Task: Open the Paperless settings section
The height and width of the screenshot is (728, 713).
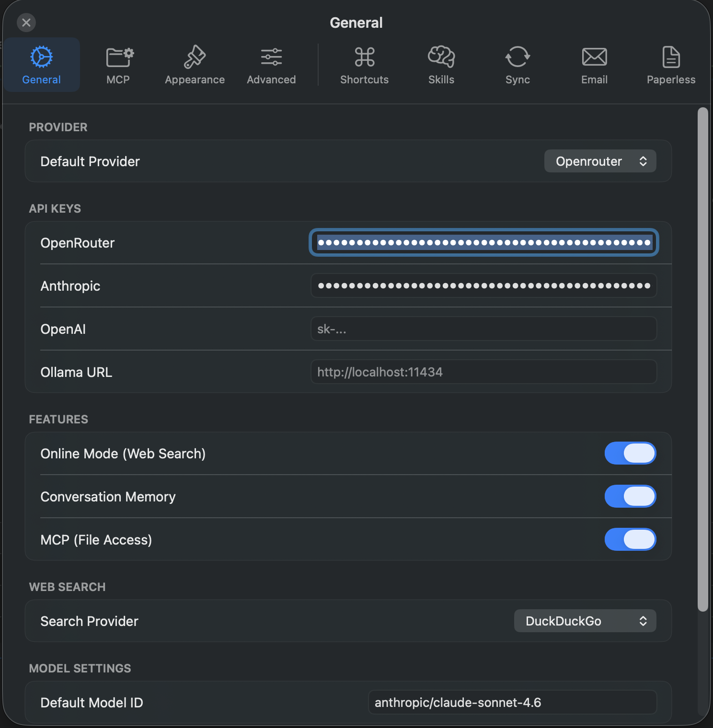Action: pos(670,65)
